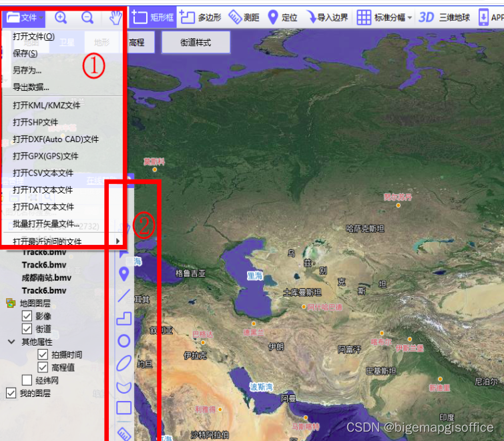This screenshot has width=504, height=441.
Task: Select the 多边形 polygon selection tool
Action: click(x=200, y=17)
